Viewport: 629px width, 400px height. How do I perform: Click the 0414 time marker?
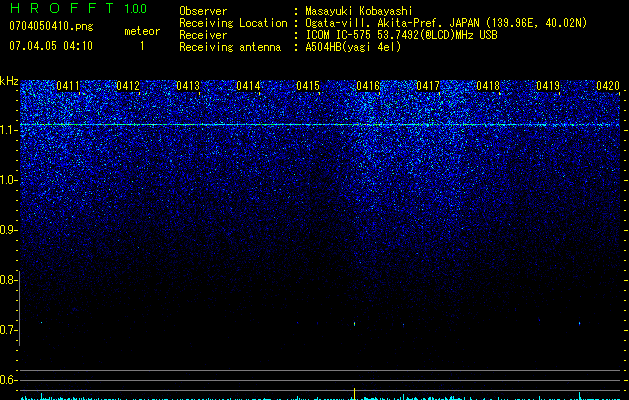[x=248, y=85]
